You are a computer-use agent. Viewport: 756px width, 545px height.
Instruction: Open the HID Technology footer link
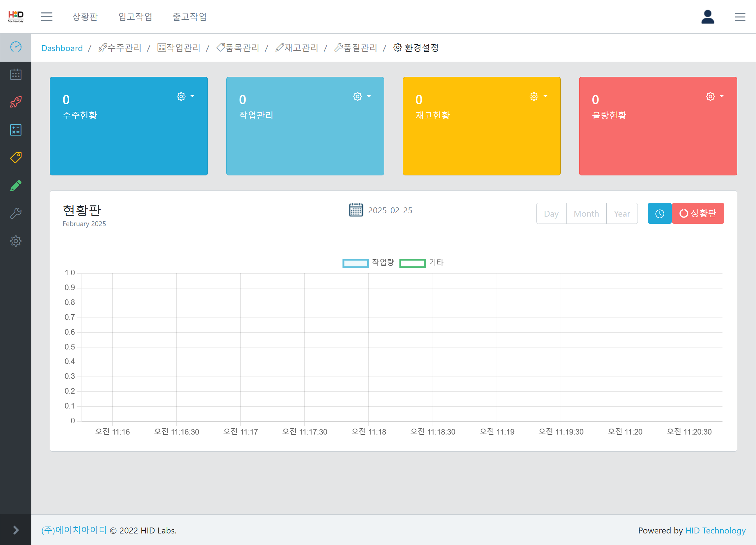(715, 530)
